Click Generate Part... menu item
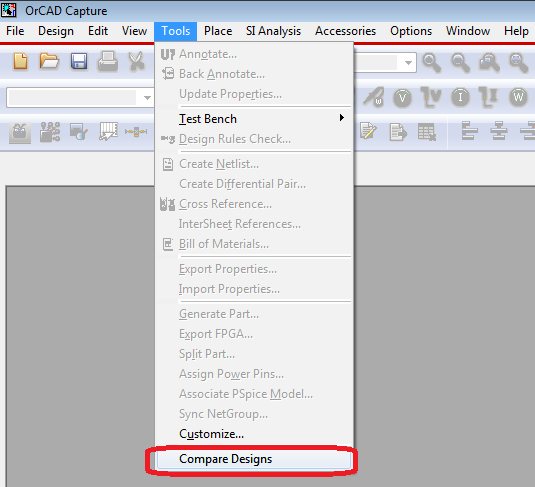The width and height of the screenshot is (535, 487). point(254,314)
